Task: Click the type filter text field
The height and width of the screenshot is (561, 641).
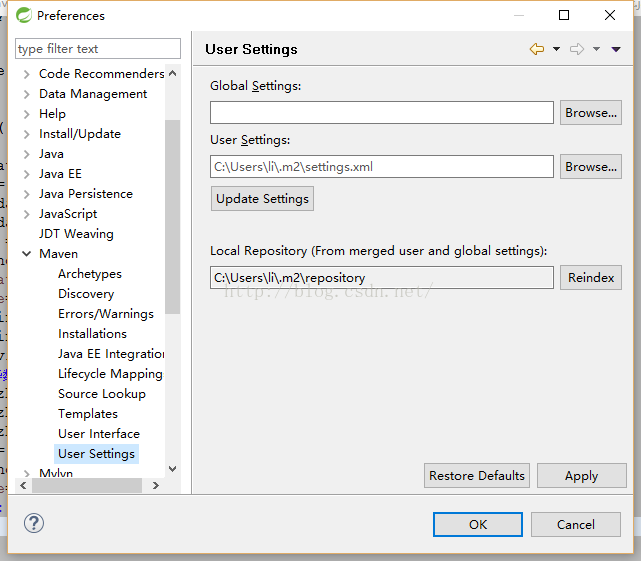Action: 98,49
